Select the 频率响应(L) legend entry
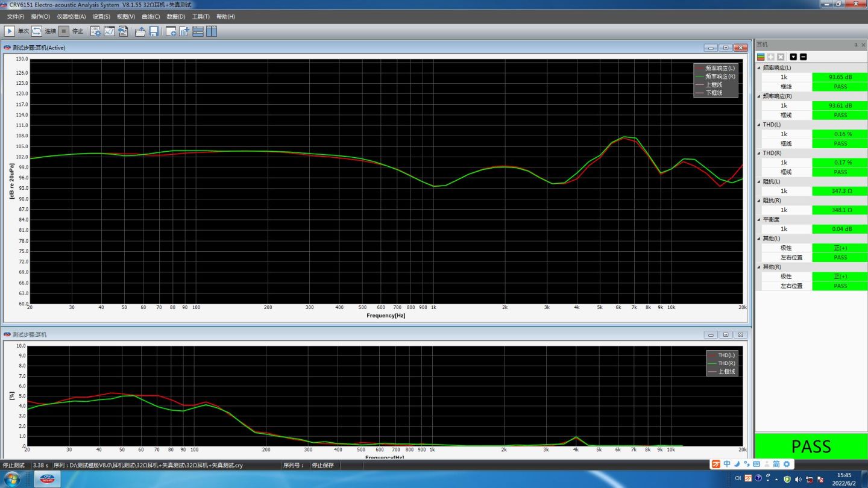 click(x=720, y=69)
